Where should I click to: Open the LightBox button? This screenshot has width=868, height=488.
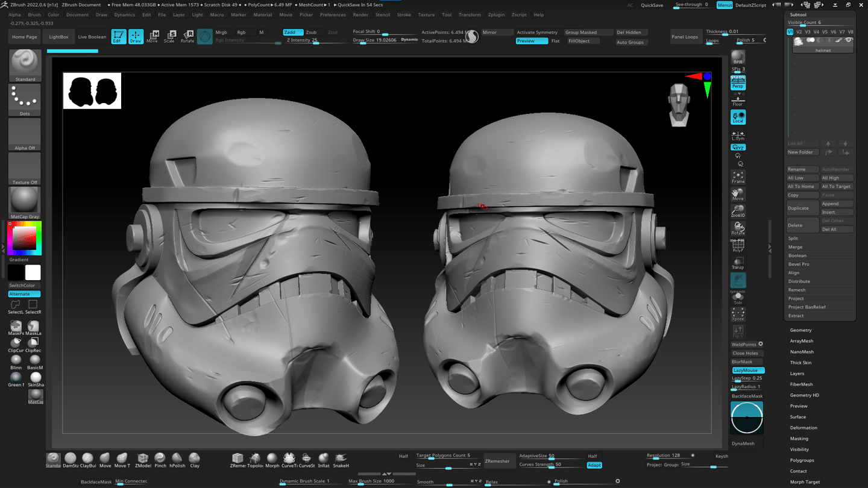(58, 37)
